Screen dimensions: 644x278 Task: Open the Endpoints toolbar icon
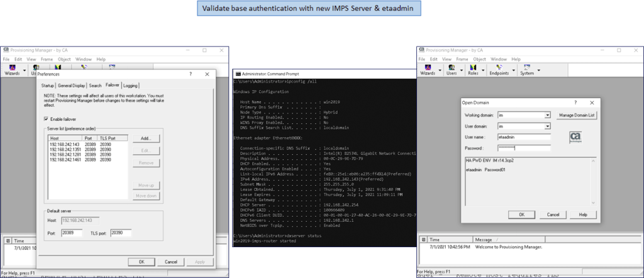[499, 69]
